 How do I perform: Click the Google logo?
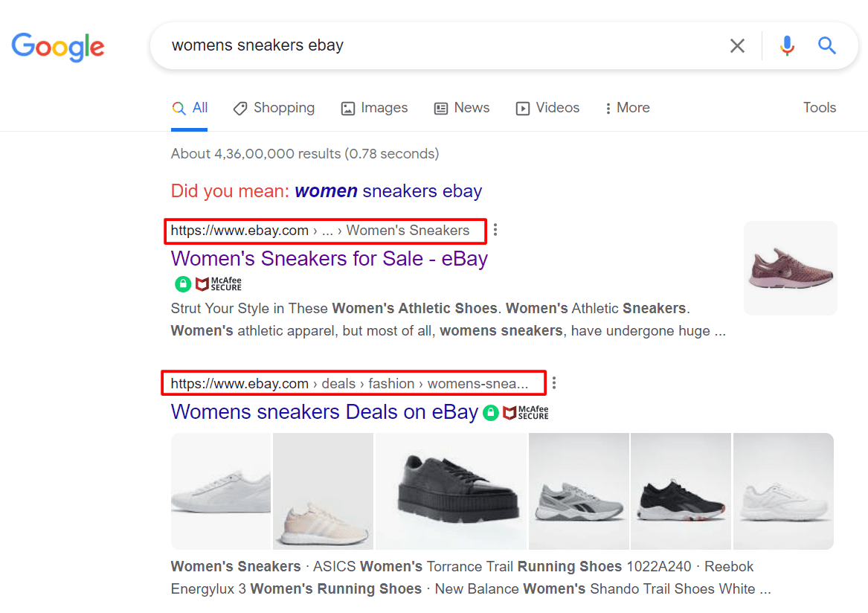point(58,47)
